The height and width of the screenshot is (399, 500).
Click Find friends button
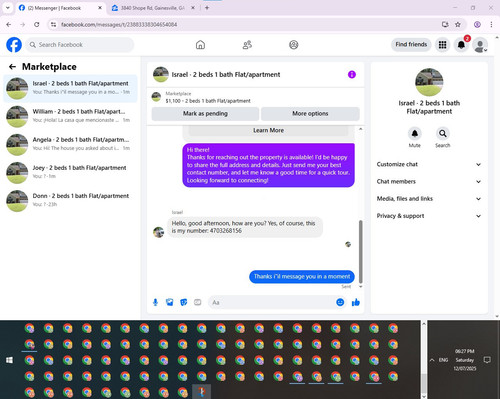click(x=411, y=44)
